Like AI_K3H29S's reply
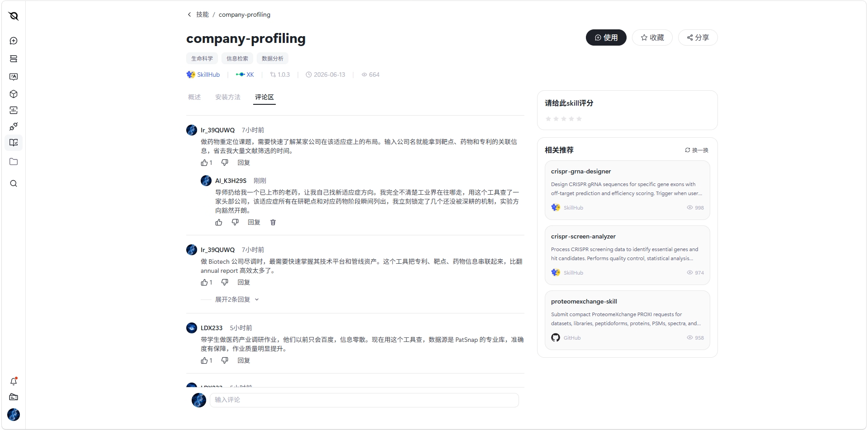 (219, 222)
